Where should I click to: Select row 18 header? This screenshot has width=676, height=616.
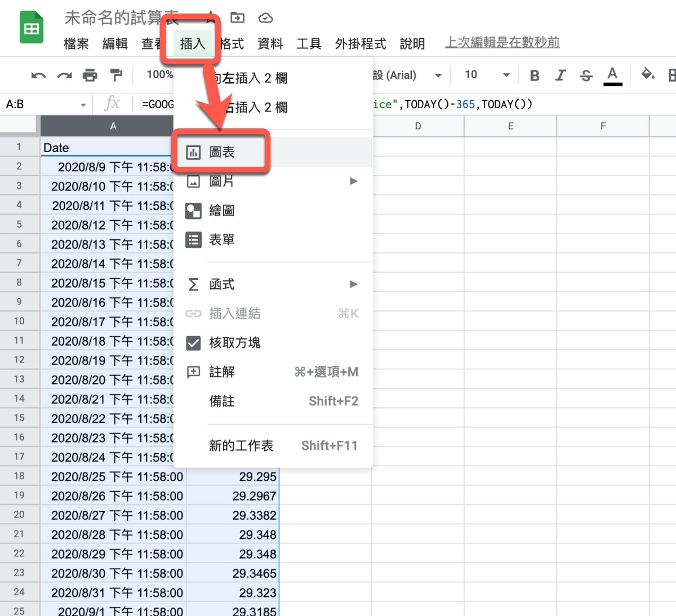tap(20, 476)
